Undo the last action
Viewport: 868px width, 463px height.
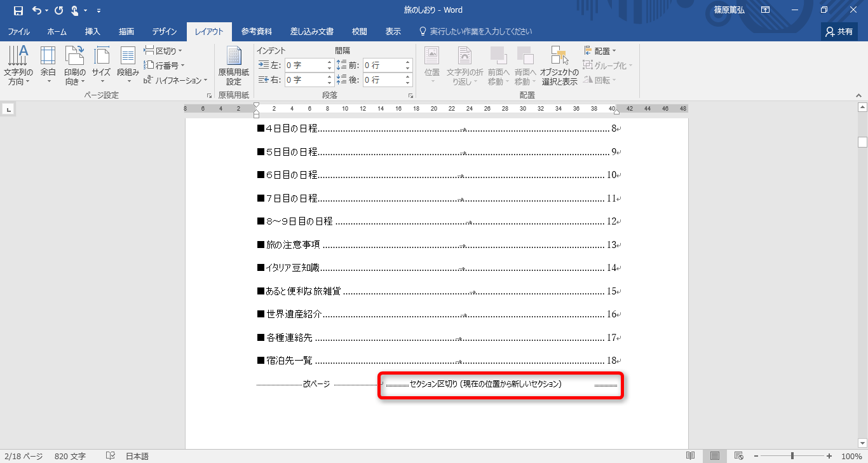[37, 10]
